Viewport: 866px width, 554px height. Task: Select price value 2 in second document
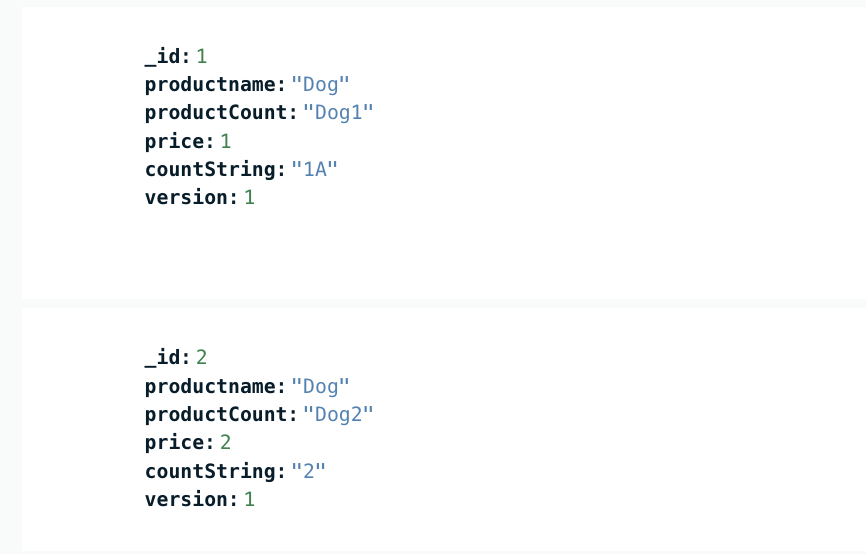pos(226,442)
